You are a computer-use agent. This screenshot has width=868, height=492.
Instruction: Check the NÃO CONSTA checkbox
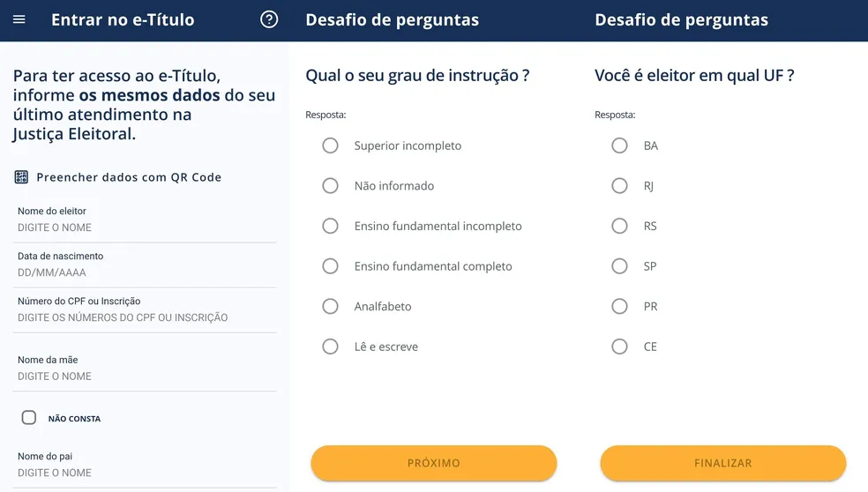(x=29, y=417)
